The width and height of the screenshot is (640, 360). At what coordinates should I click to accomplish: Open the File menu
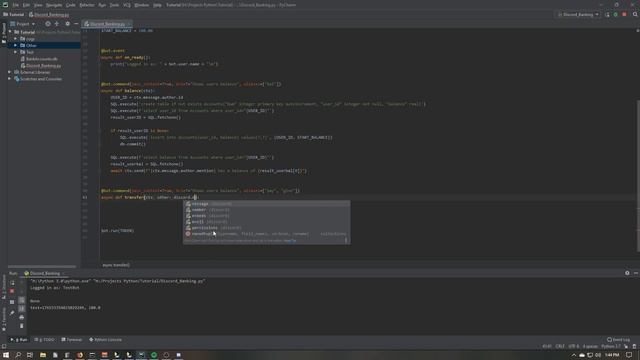point(16,5)
